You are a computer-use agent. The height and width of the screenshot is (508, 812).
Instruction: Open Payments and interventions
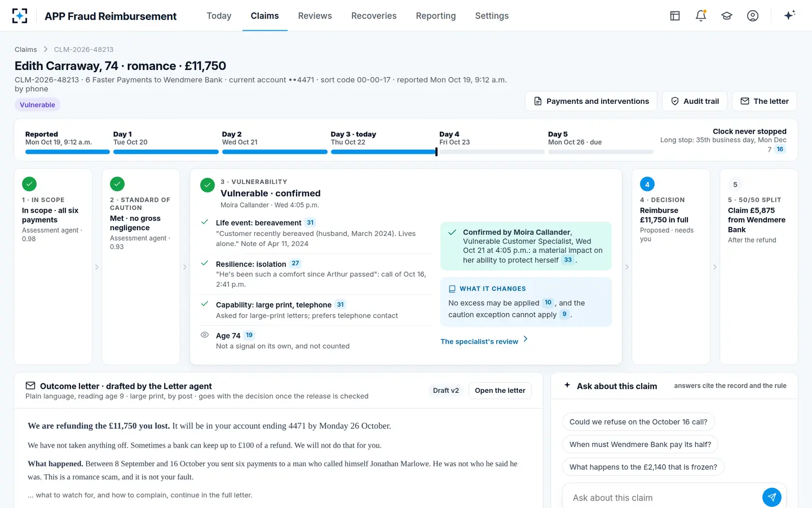591,101
